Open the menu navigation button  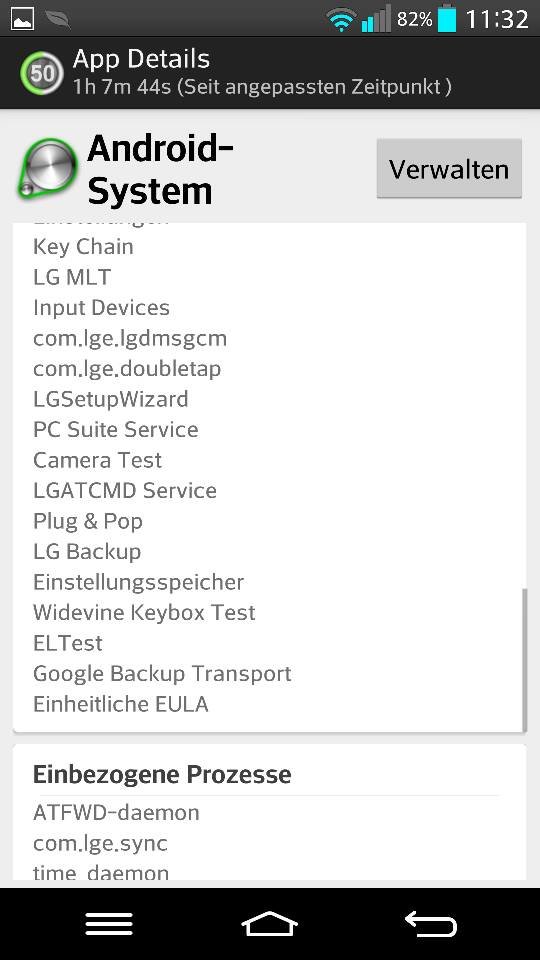(109, 923)
